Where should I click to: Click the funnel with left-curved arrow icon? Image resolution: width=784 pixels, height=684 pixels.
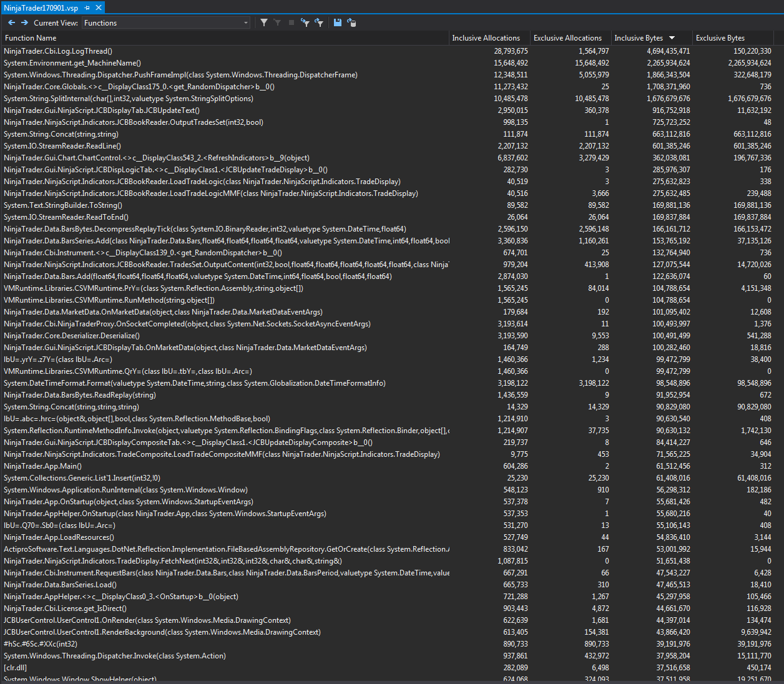(x=305, y=22)
